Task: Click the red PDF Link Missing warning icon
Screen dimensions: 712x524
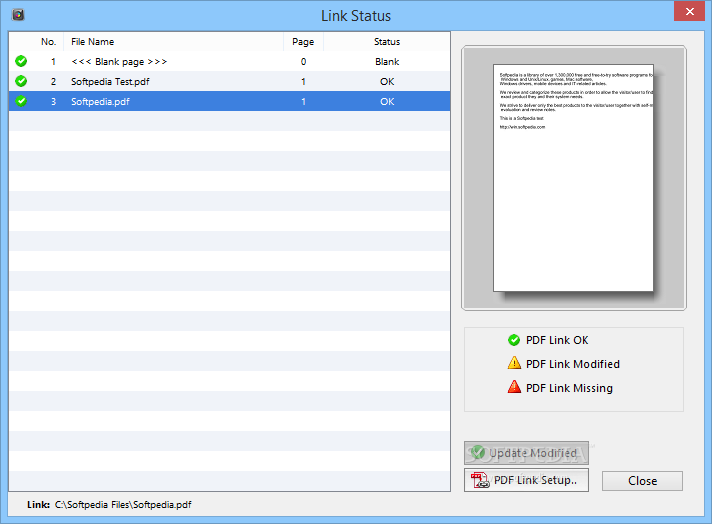Action: pos(514,387)
